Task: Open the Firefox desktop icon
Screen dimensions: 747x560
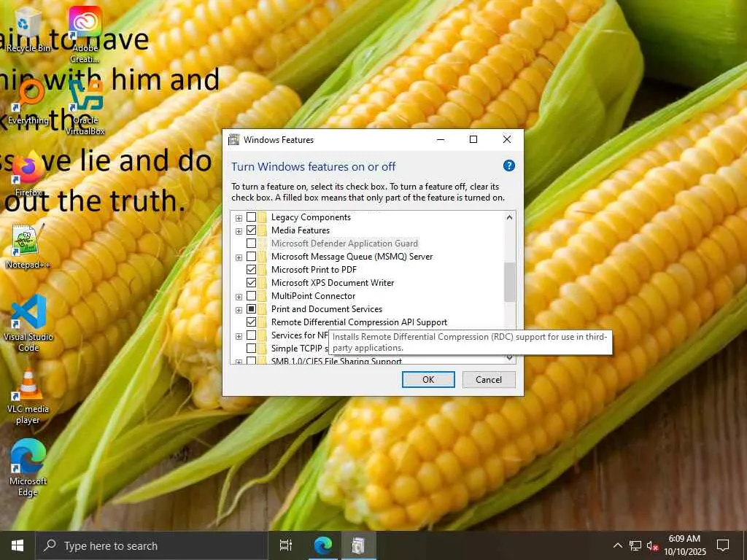Action: coord(28,174)
